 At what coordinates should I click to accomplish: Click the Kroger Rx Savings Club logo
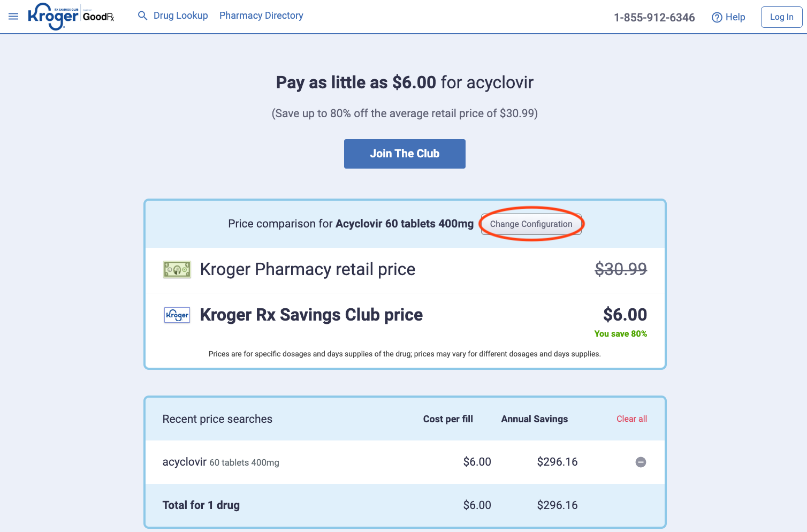(x=53, y=17)
